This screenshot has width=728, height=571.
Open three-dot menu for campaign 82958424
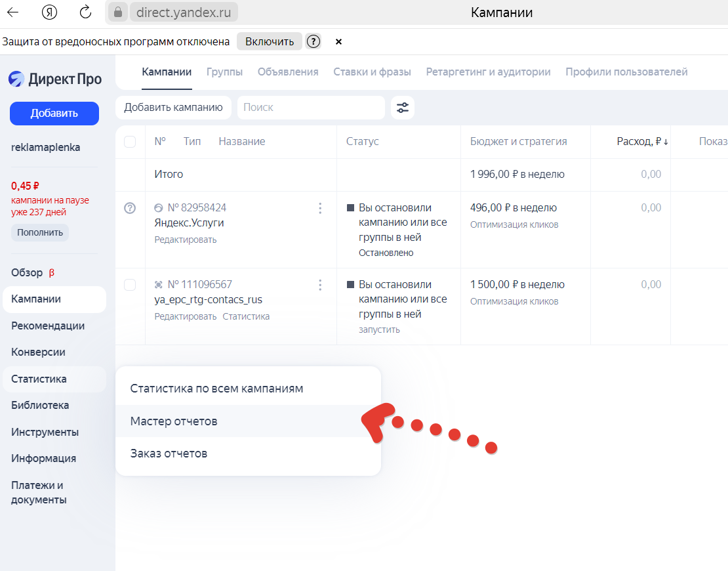[x=320, y=208]
